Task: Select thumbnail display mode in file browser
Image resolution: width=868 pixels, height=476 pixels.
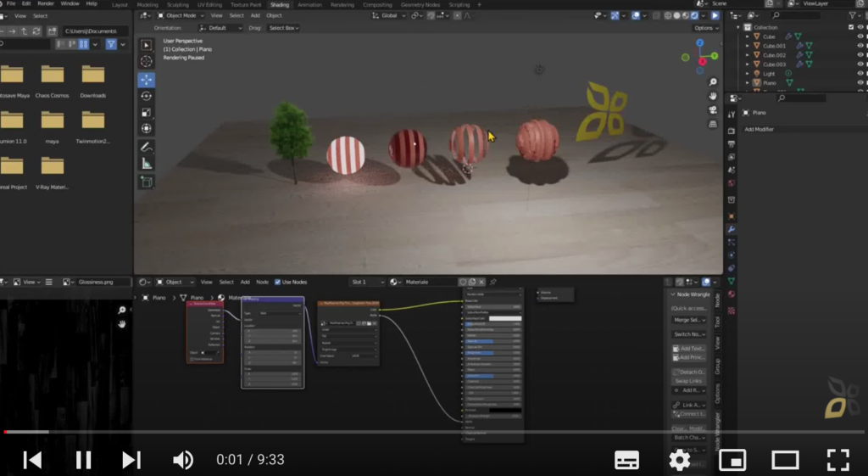Action: 84,44
